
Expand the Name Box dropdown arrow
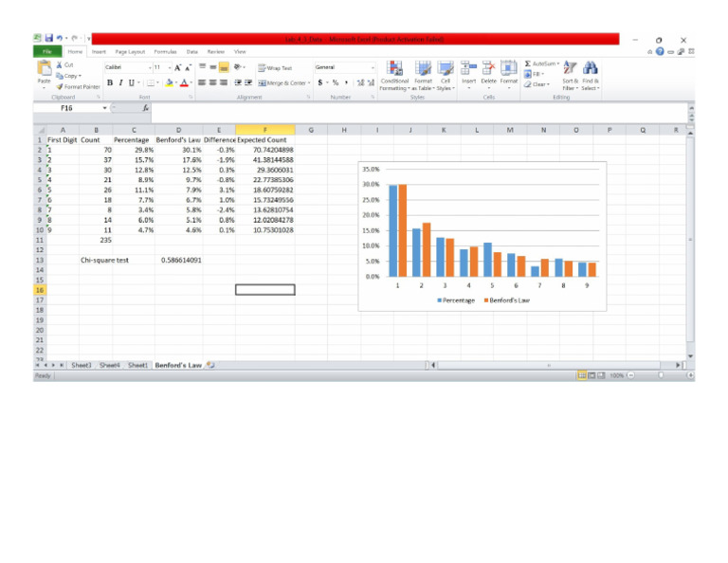pyautogui.click(x=105, y=108)
